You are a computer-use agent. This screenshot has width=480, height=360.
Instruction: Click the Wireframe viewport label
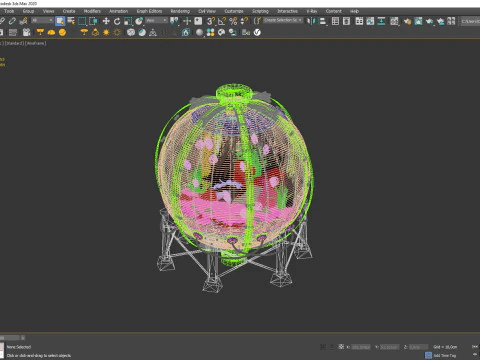tap(35, 43)
